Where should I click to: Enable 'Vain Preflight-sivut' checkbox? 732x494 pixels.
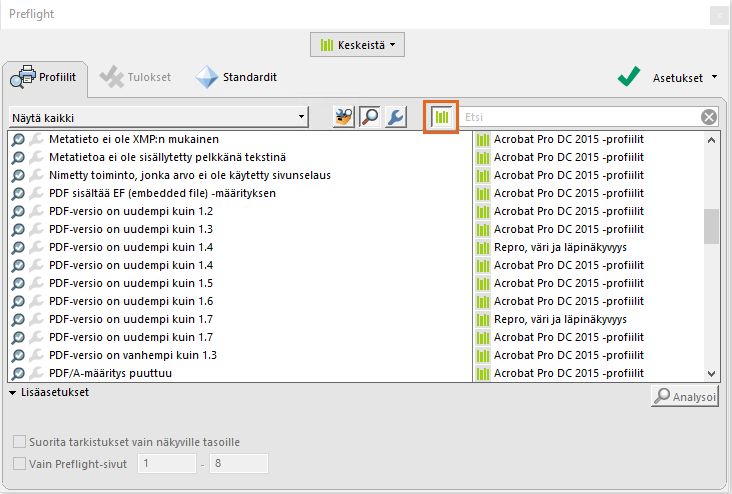point(19,464)
